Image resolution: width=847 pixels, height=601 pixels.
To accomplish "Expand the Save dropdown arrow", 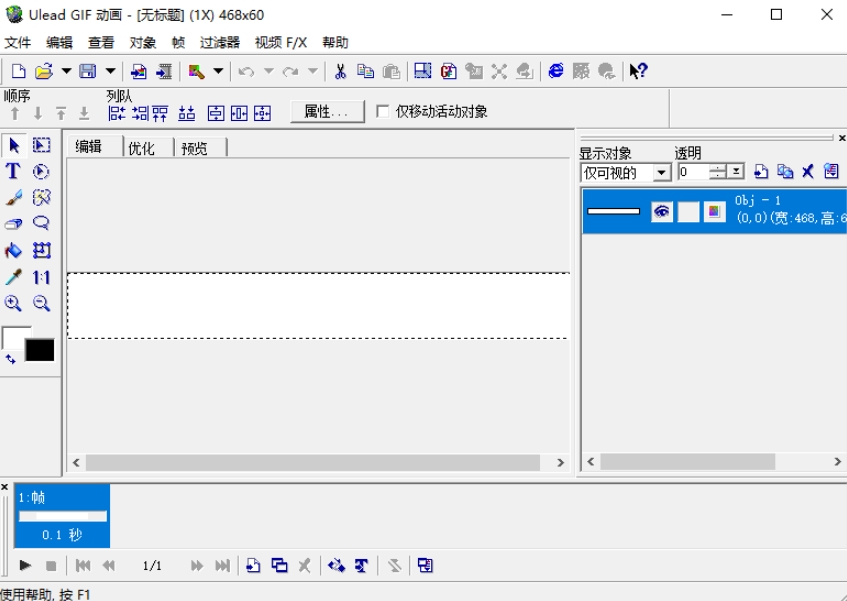I will (x=110, y=71).
